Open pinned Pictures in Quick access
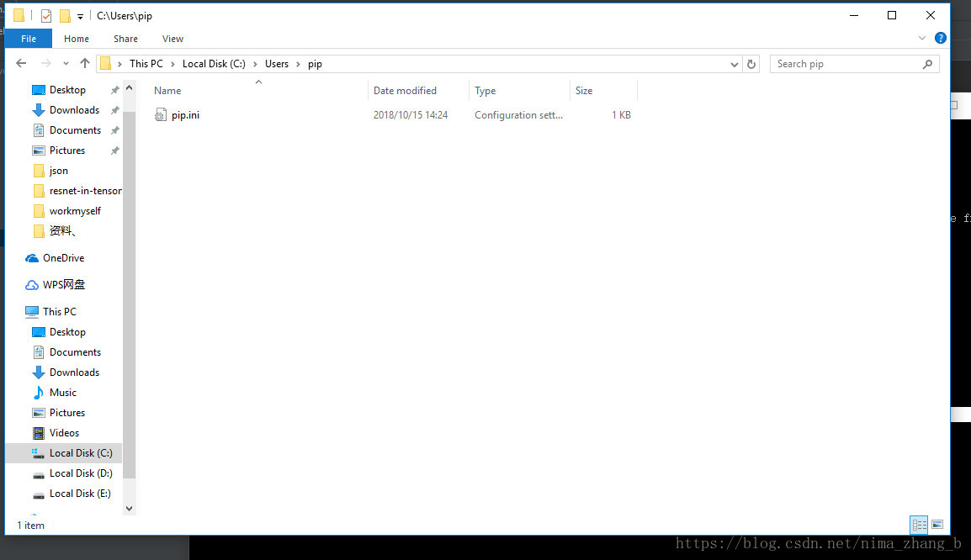This screenshot has width=971, height=560. (66, 151)
